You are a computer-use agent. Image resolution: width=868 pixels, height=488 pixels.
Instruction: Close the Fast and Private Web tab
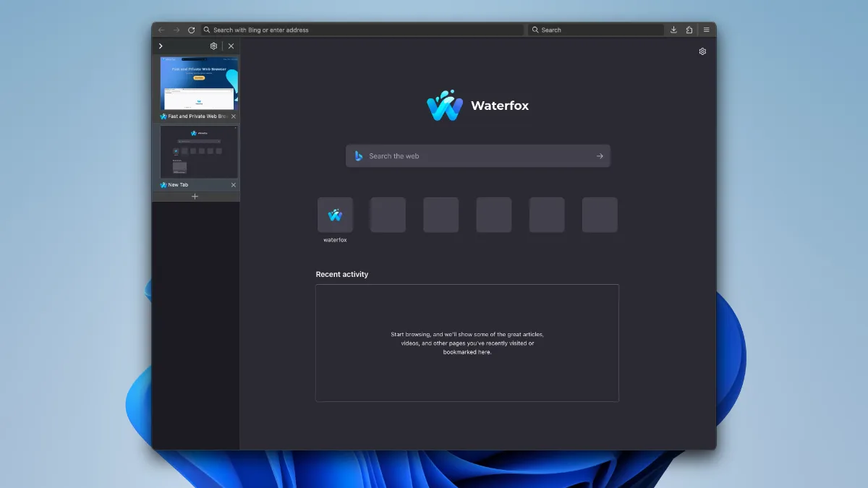pos(233,116)
